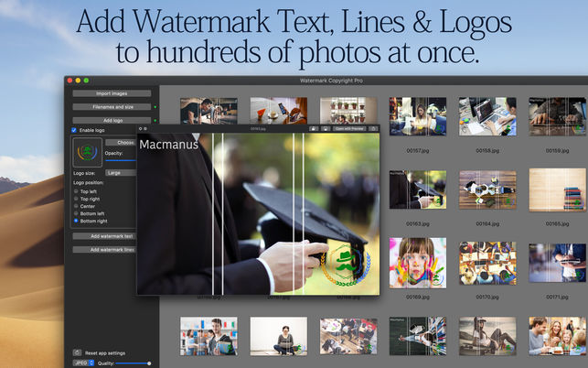588x368 pixels.
Task: Adjust the Quality slider
Action: 134,363
